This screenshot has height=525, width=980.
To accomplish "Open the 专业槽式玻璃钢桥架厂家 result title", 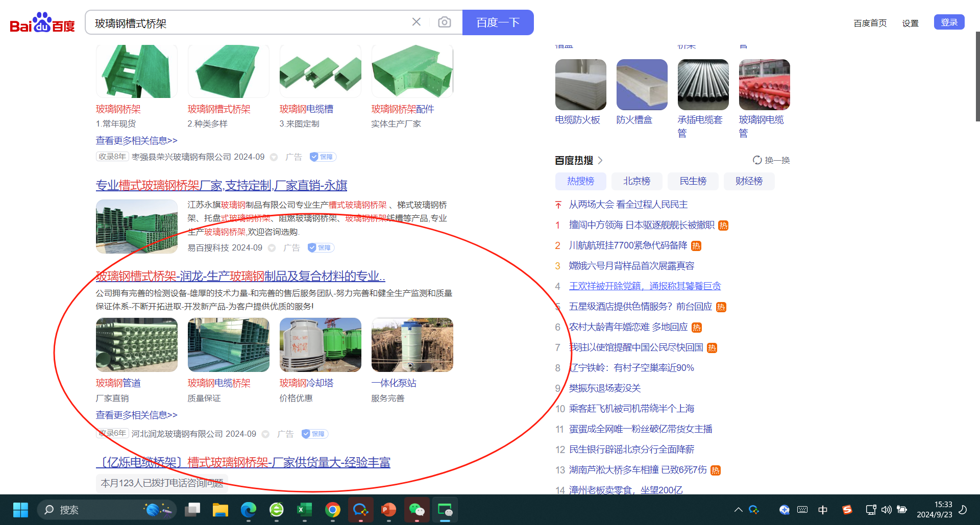I will 222,185.
